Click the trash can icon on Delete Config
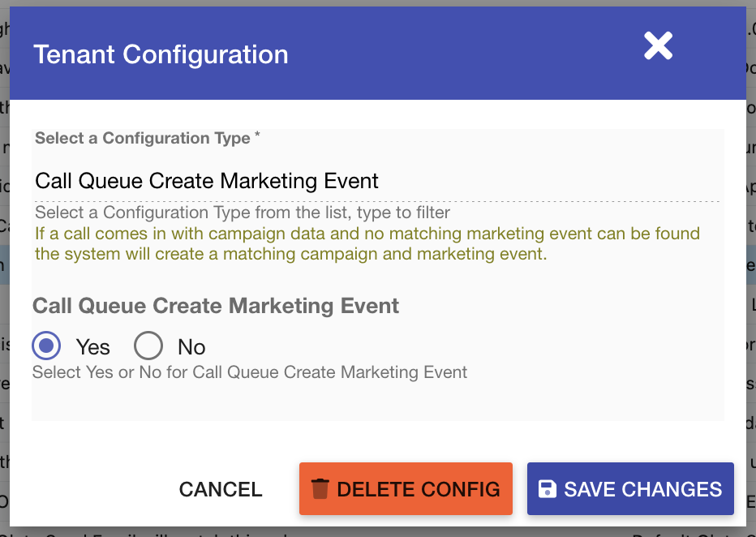The height and width of the screenshot is (537, 756). click(x=320, y=489)
